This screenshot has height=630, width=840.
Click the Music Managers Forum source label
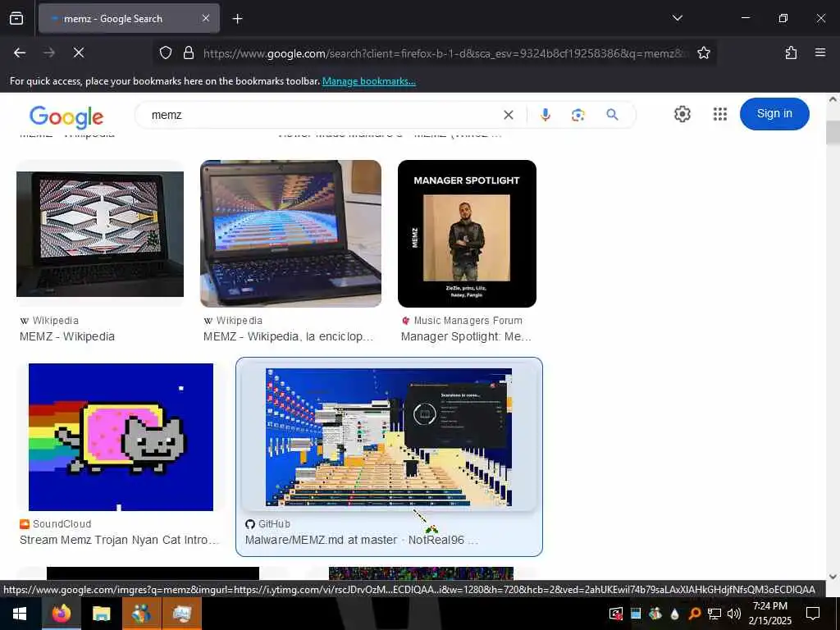[462, 321]
